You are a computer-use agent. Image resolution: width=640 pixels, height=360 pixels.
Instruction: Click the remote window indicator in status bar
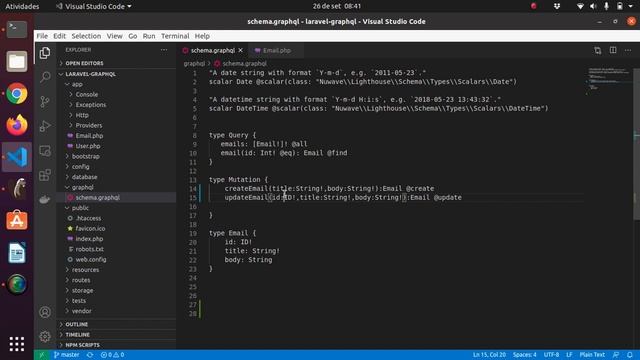coord(42,355)
